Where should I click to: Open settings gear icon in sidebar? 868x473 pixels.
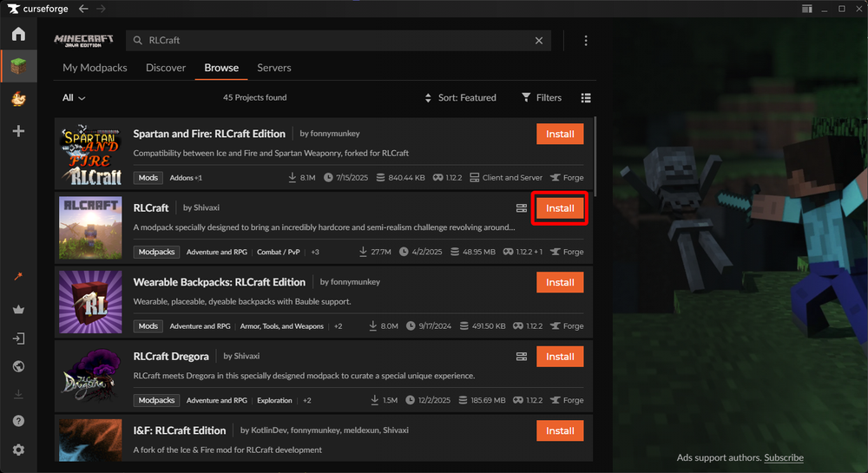tap(18, 450)
